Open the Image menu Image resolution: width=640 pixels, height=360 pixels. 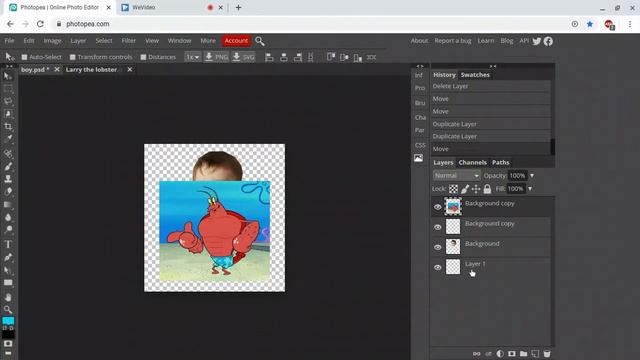[x=52, y=41]
